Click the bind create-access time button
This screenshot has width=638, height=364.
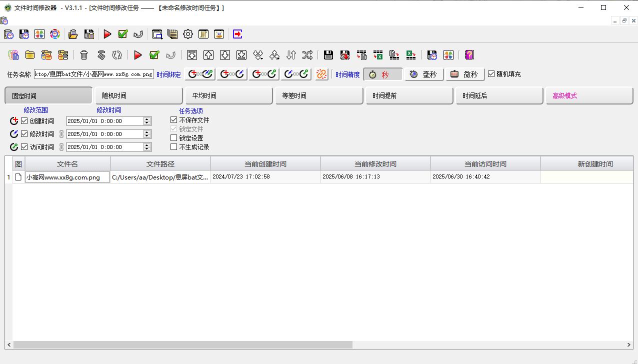pos(264,74)
